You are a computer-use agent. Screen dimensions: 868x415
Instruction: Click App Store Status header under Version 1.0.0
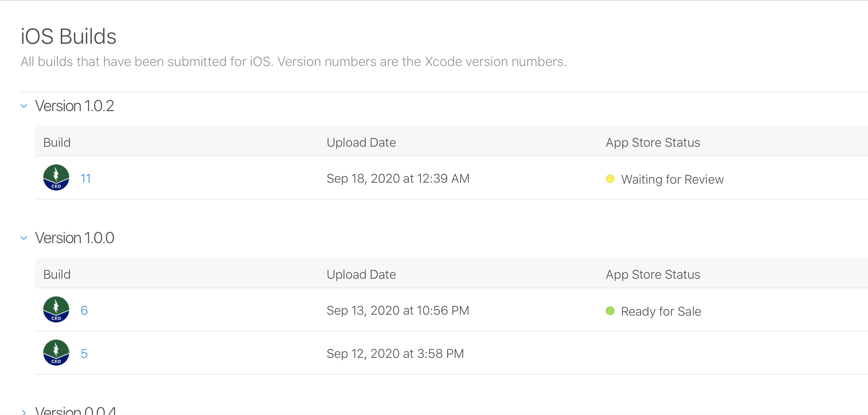[653, 274]
